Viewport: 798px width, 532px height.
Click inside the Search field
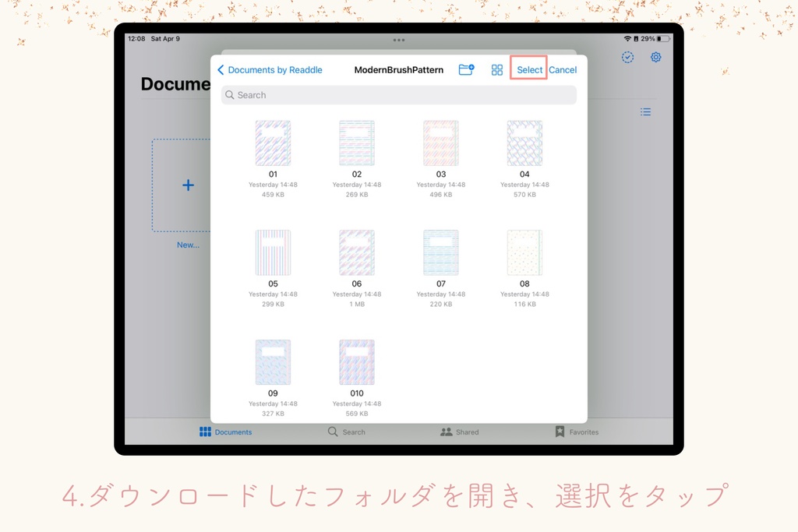[x=397, y=94]
